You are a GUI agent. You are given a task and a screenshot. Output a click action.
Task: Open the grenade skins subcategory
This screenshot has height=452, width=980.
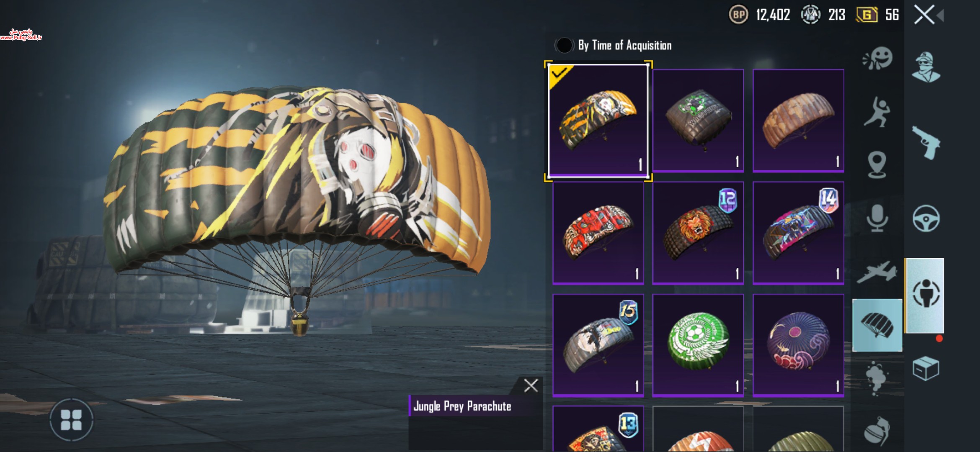[877, 431]
